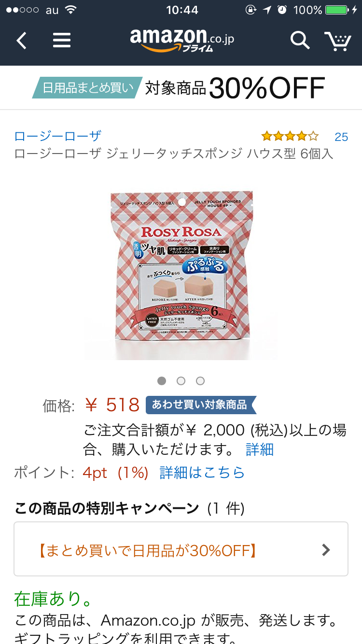
Task: Open the hamburger menu
Action: pyautogui.click(x=62, y=41)
